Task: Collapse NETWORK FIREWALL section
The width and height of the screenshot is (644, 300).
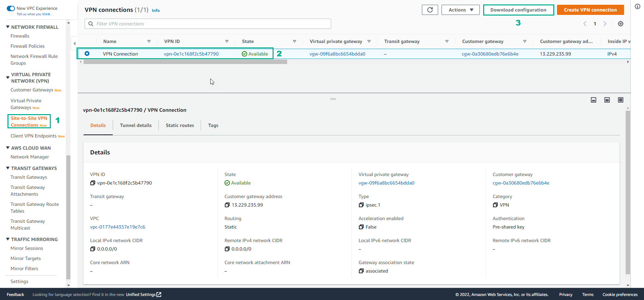Action: 8,27
